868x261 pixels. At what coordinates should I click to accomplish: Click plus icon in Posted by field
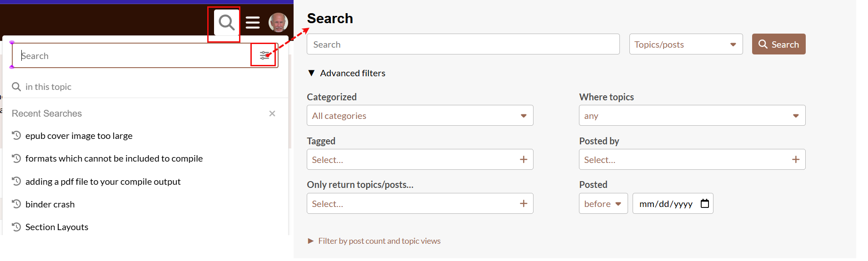[x=796, y=159]
